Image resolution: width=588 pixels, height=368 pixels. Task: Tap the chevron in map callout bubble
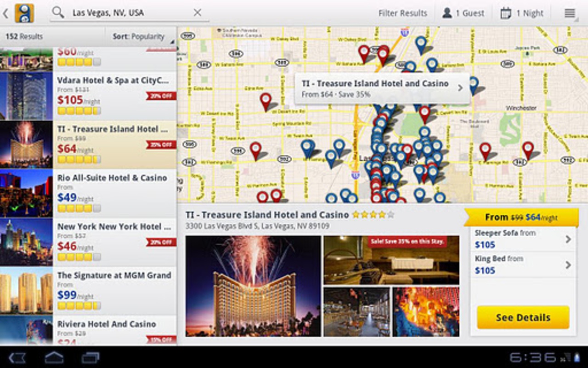[460, 87]
